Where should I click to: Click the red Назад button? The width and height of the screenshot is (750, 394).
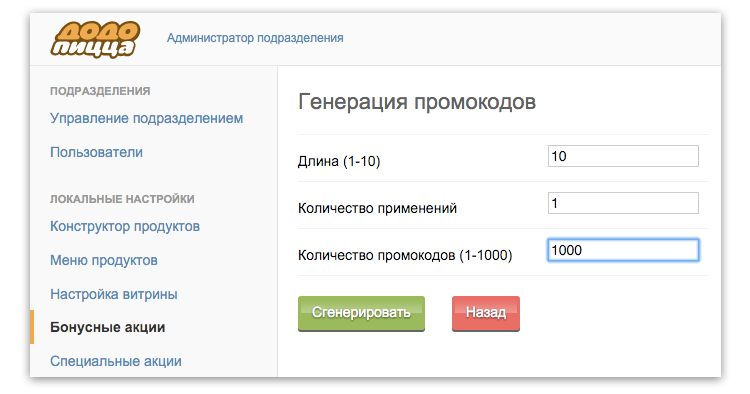tap(485, 313)
